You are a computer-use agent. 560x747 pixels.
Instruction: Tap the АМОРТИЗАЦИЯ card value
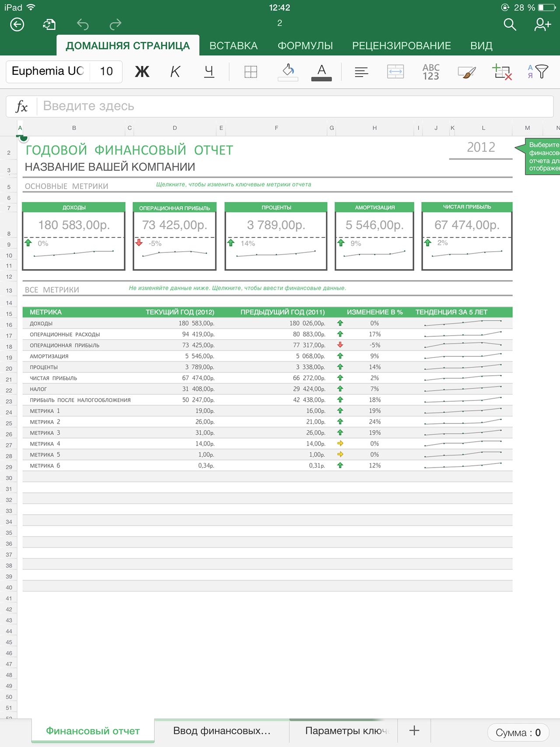coord(374,225)
